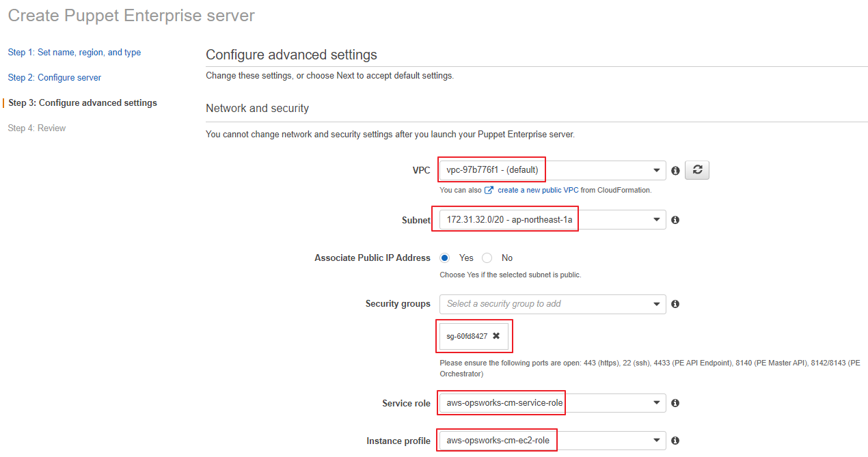Click the Security groups label

pos(398,304)
